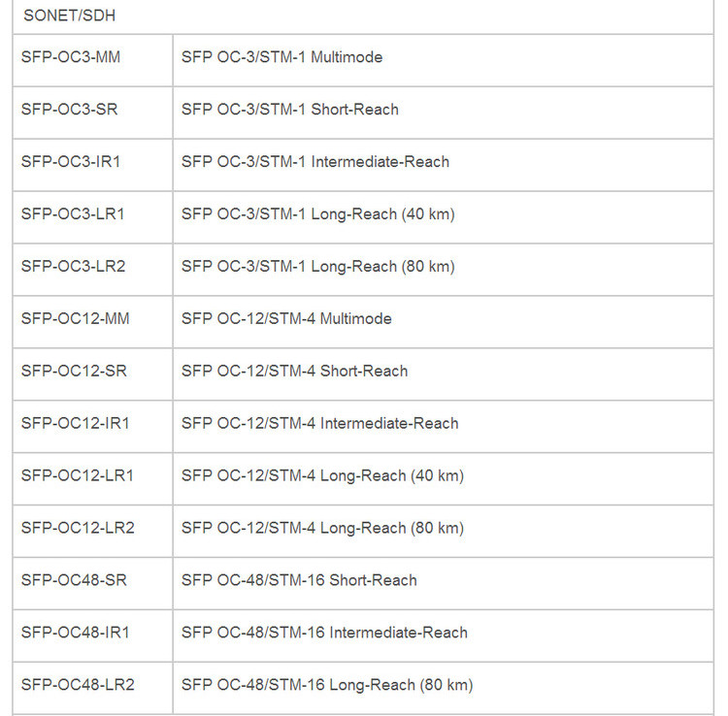Click the SFP-OC12-IR1 part number

(75, 424)
